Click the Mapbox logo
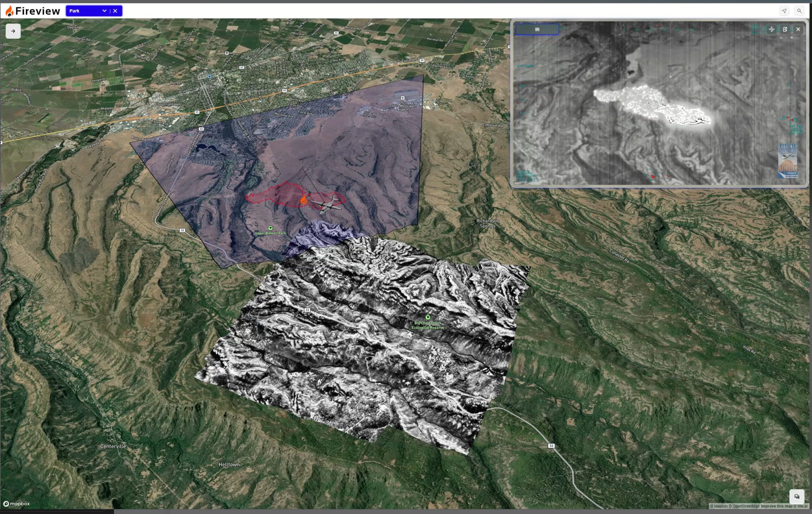 click(x=16, y=504)
